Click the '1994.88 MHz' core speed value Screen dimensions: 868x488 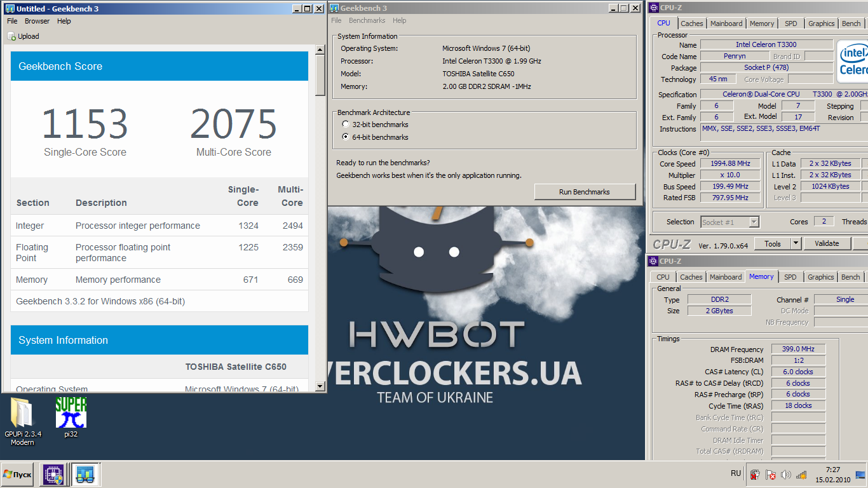click(730, 163)
